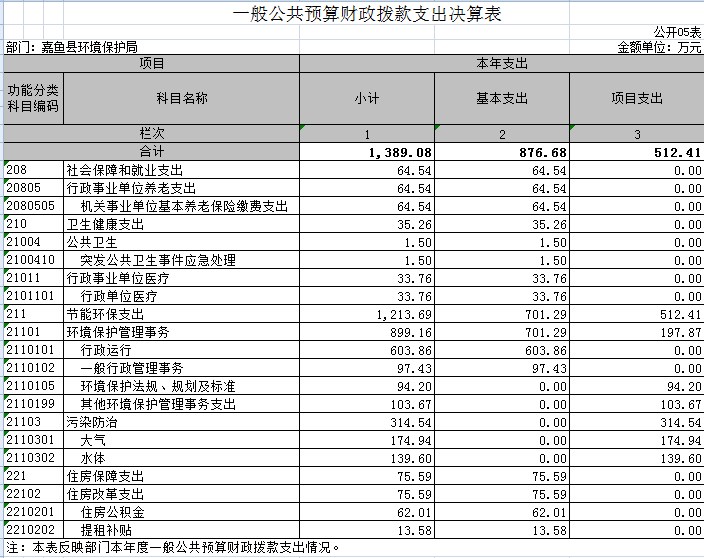Select the 小计 column header
Viewport: 704px width, 558px height.
pos(367,98)
